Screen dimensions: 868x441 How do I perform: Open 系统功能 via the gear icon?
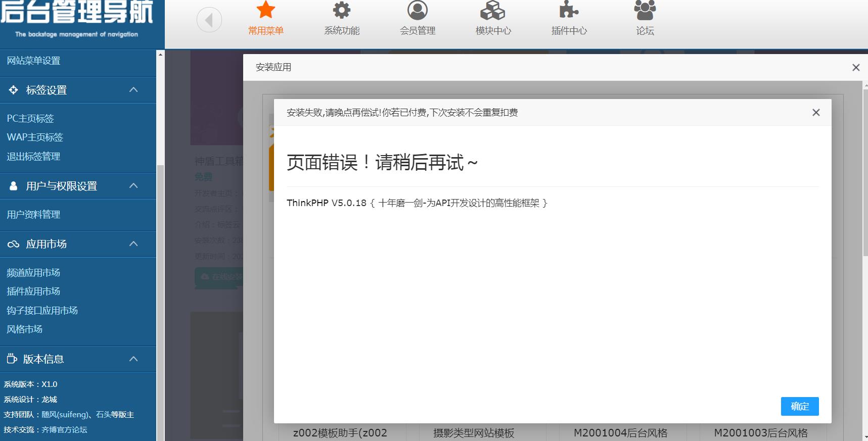coord(341,10)
